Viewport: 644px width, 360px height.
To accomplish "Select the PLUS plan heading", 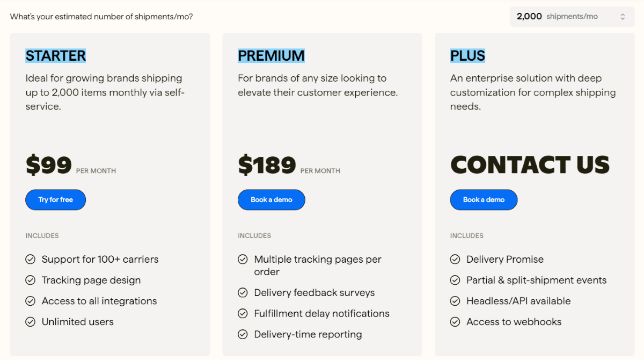I will click(467, 56).
